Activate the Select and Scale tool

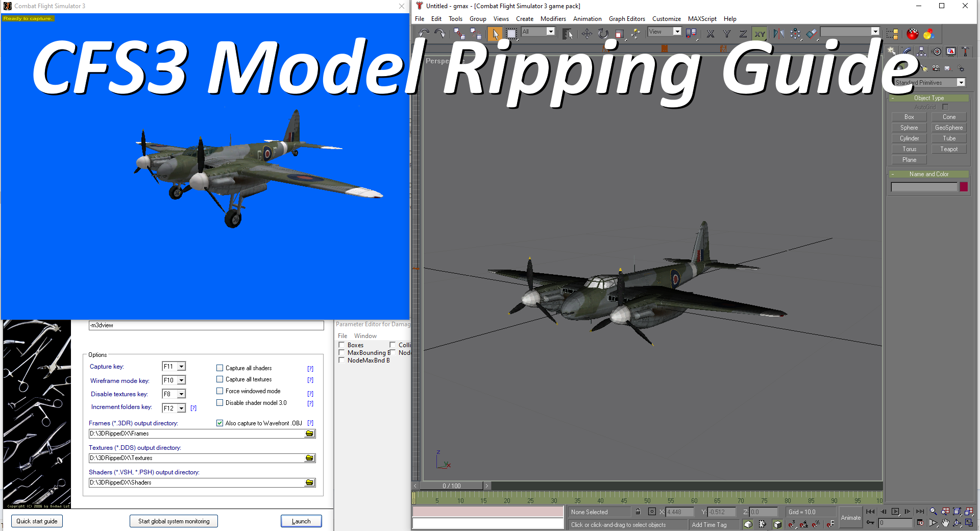point(620,34)
